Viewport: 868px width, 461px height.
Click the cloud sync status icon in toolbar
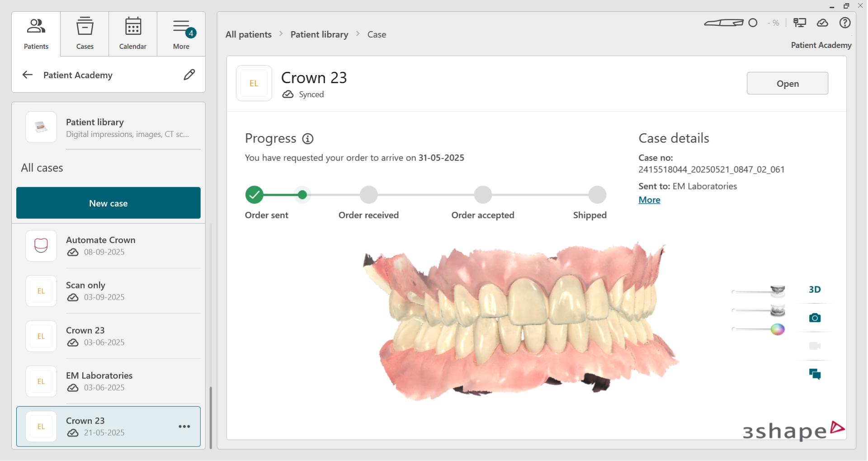tap(822, 23)
